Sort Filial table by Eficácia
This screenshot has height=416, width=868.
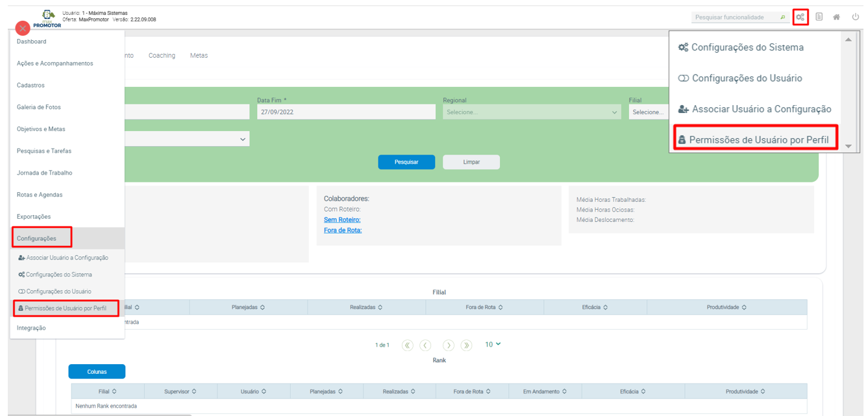click(x=595, y=307)
